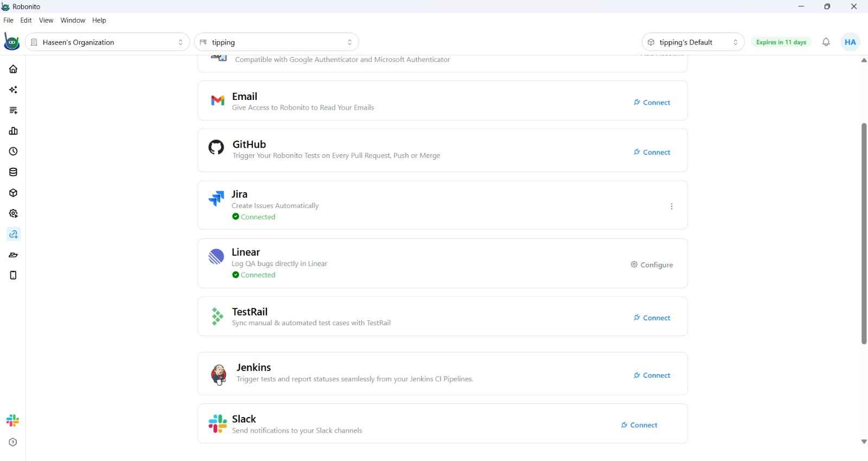Screen dimensions: 868x461
Task: Connect the GitHub integration
Action: (x=652, y=152)
